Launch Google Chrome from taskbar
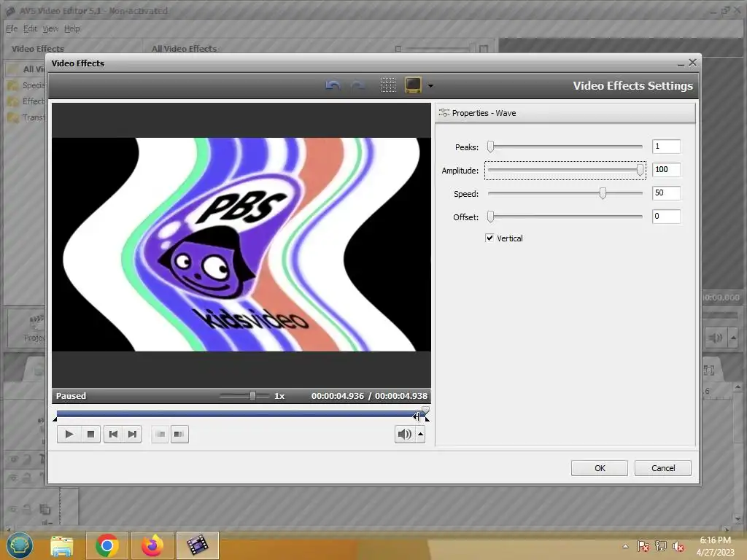The width and height of the screenshot is (747, 560). (107, 545)
